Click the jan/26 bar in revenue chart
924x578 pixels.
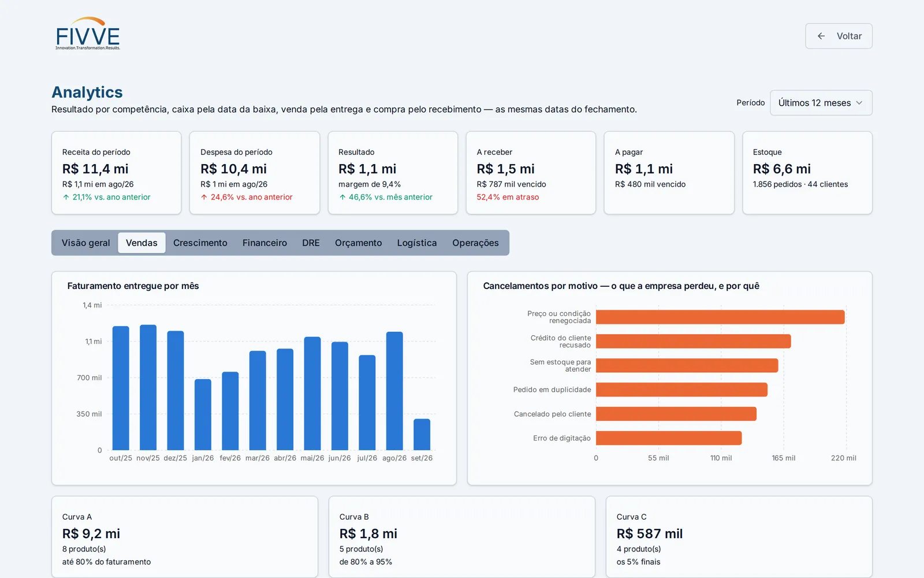(x=203, y=414)
